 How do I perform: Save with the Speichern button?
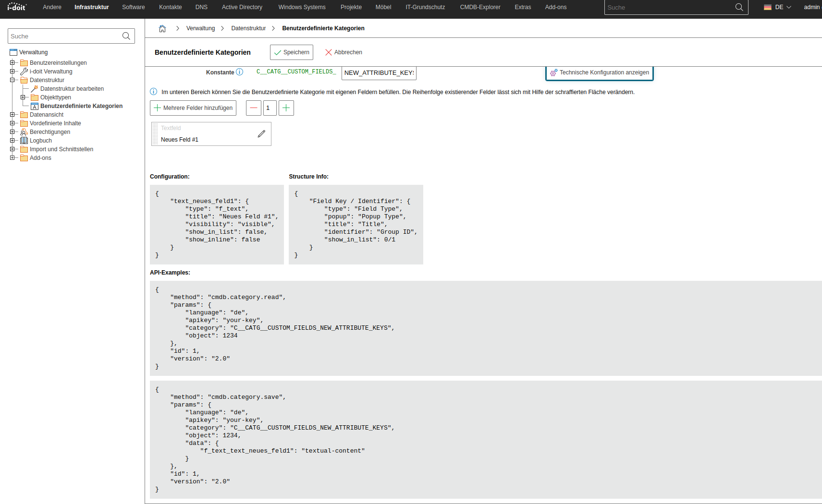click(292, 52)
